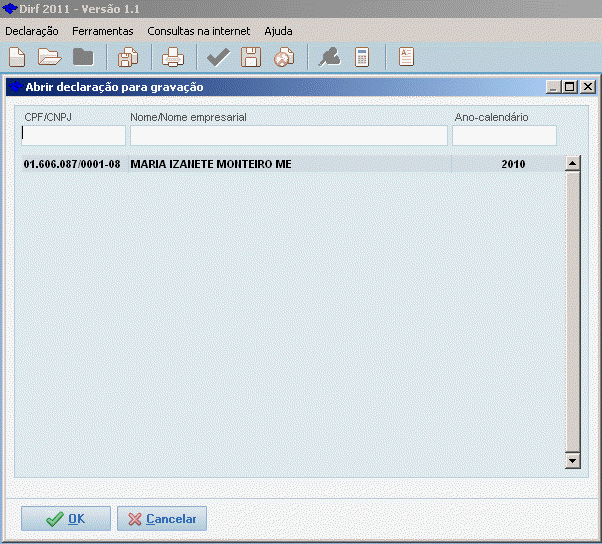The width and height of the screenshot is (602, 544).
Task: Open the Ferramentas menu
Action: (103, 31)
